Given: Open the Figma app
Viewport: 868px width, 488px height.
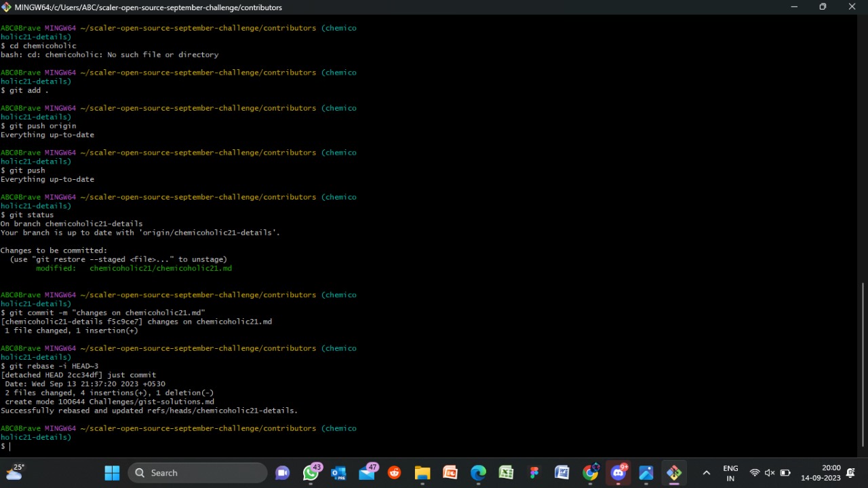Looking at the screenshot, I should (x=533, y=472).
